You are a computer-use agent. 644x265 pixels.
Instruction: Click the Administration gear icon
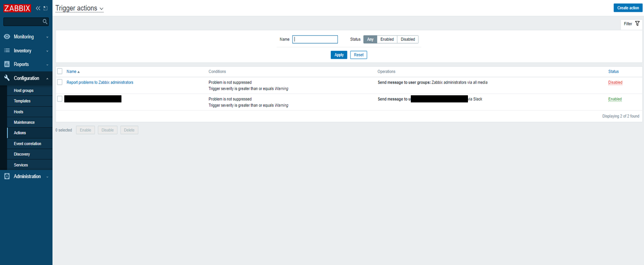[7, 176]
